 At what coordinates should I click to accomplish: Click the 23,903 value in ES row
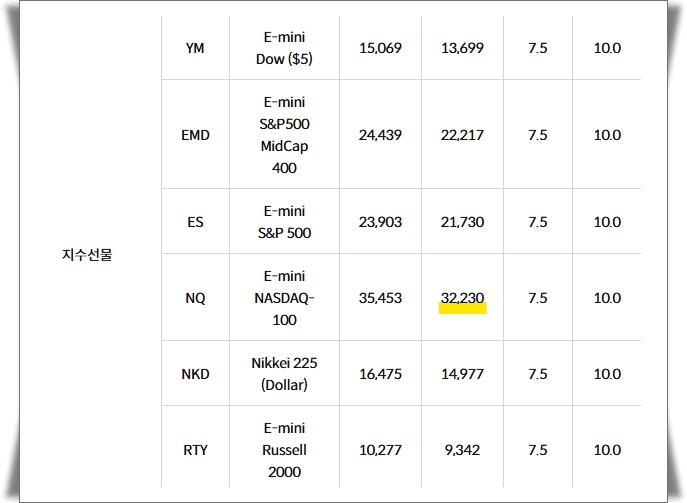[x=380, y=222]
